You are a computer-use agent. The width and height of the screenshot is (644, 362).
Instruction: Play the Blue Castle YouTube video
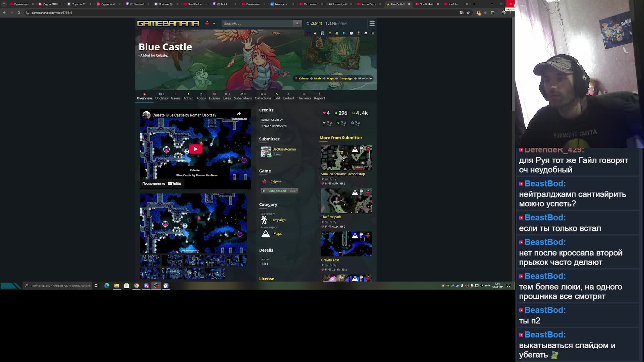(x=196, y=149)
